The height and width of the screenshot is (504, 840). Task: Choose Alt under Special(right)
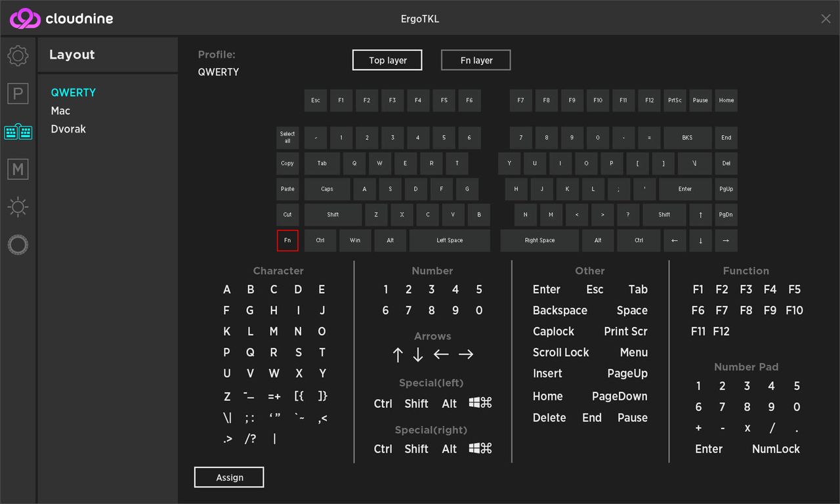[450, 449]
